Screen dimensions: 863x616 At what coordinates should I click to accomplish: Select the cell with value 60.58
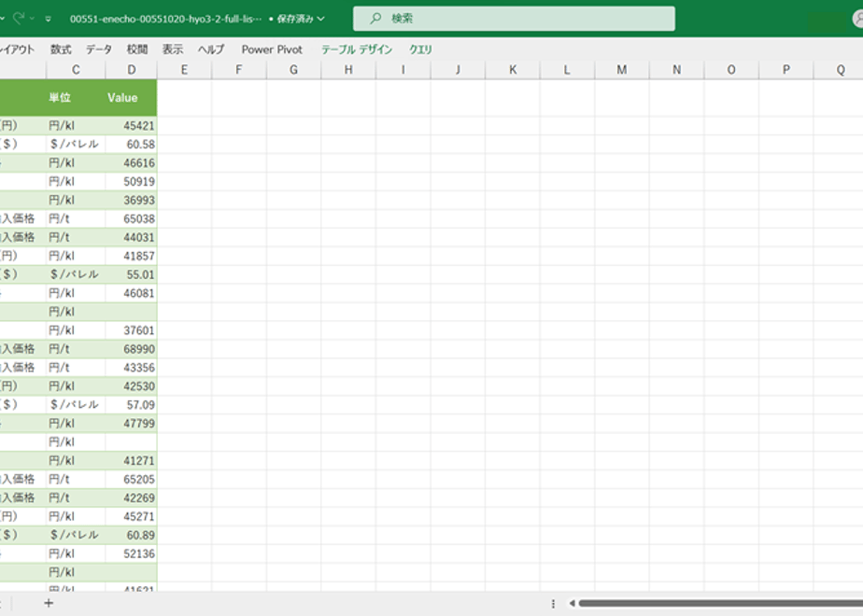click(131, 144)
